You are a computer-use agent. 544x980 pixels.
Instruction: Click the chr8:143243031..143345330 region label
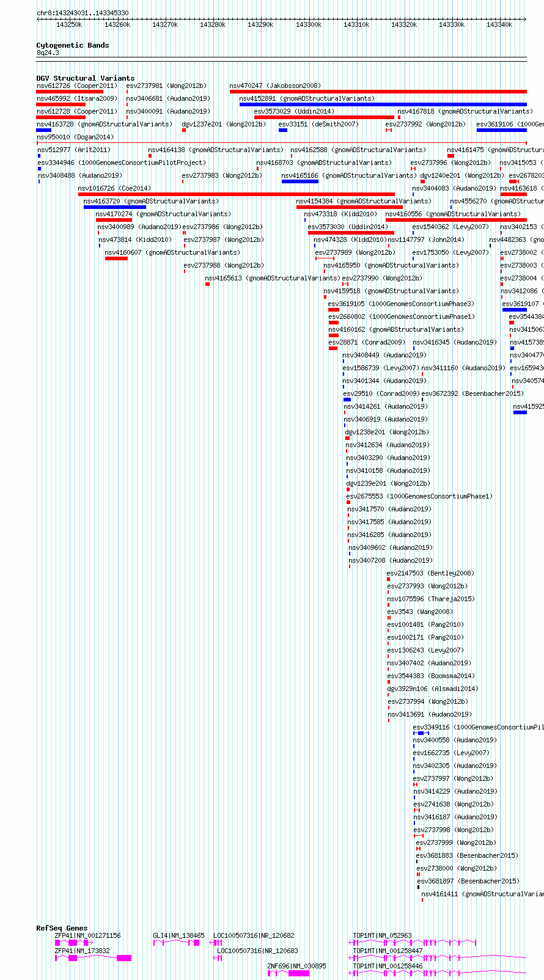83,13
